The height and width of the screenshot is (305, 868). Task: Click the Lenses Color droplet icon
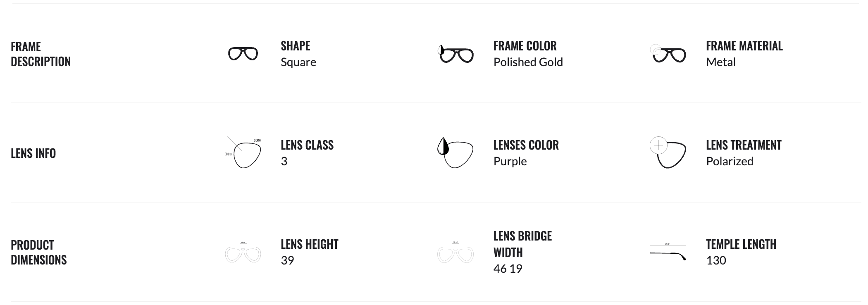[x=455, y=153]
